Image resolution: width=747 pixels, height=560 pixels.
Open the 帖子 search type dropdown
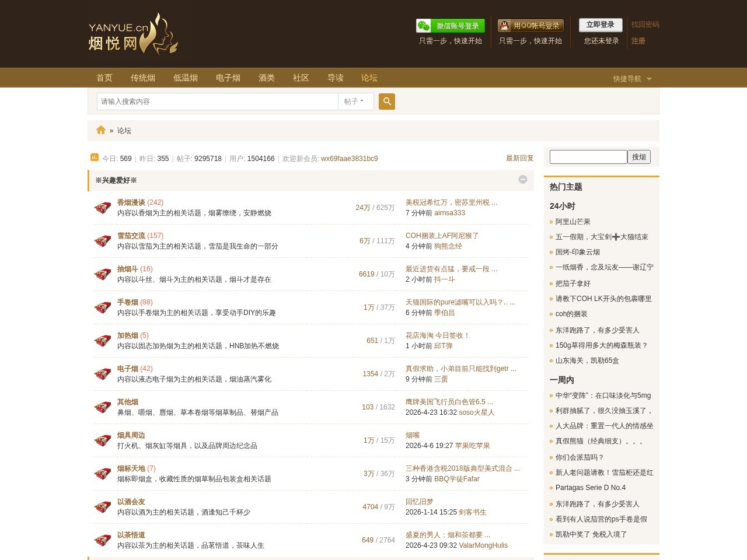coord(356,101)
